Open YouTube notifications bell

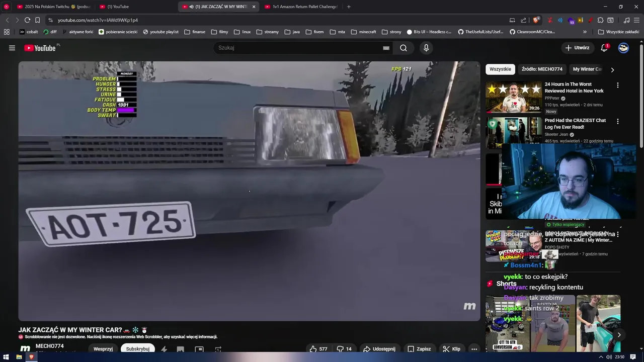604,48
